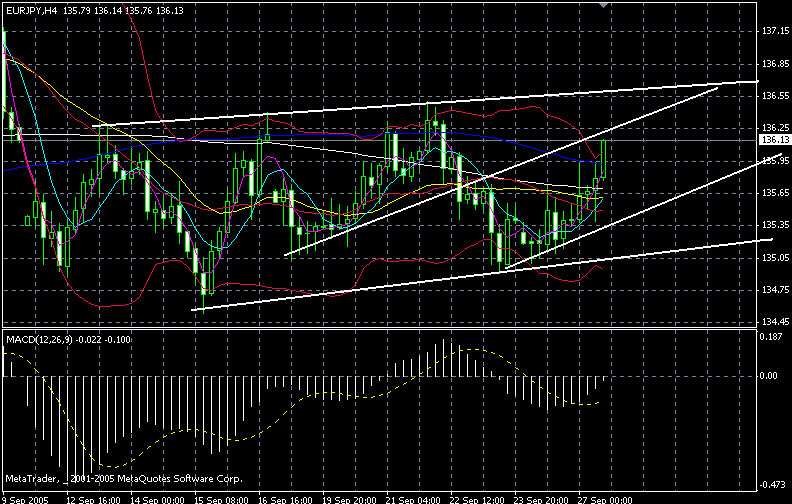Click the 135.35 price scale label

[775, 225]
